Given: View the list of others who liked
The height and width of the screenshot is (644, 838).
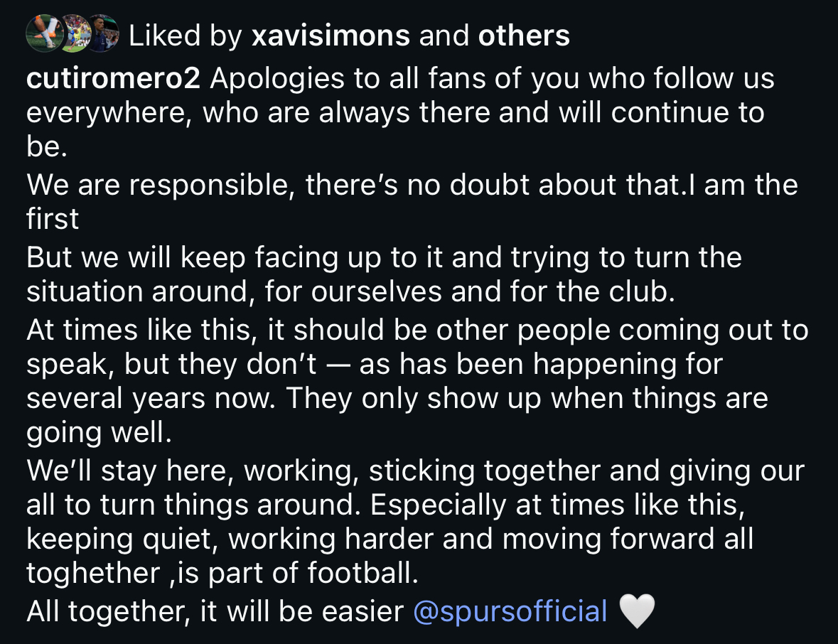Looking at the screenshot, I should (524, 35).
